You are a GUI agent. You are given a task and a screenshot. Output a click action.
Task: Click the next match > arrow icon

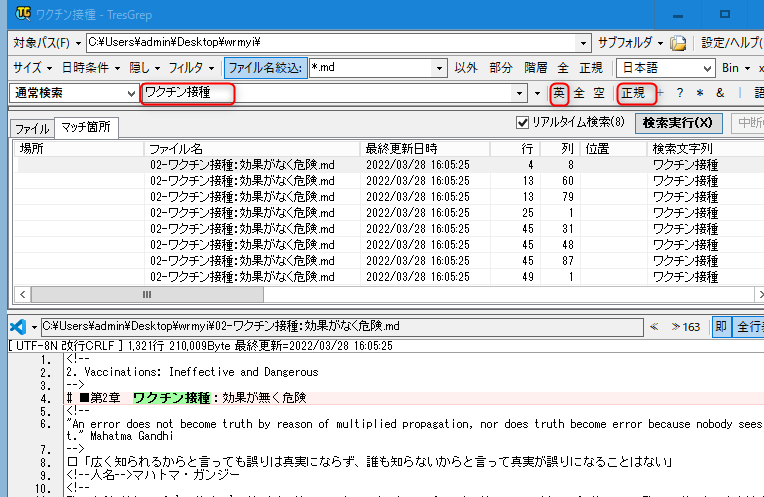[676, 326]
